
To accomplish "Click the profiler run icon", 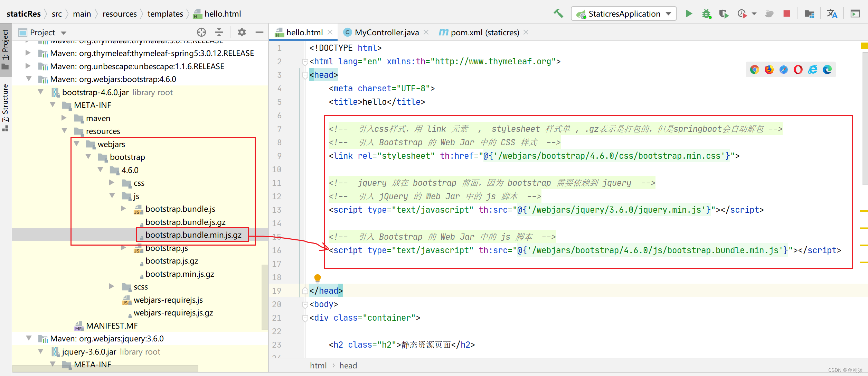I will point(742,13).
